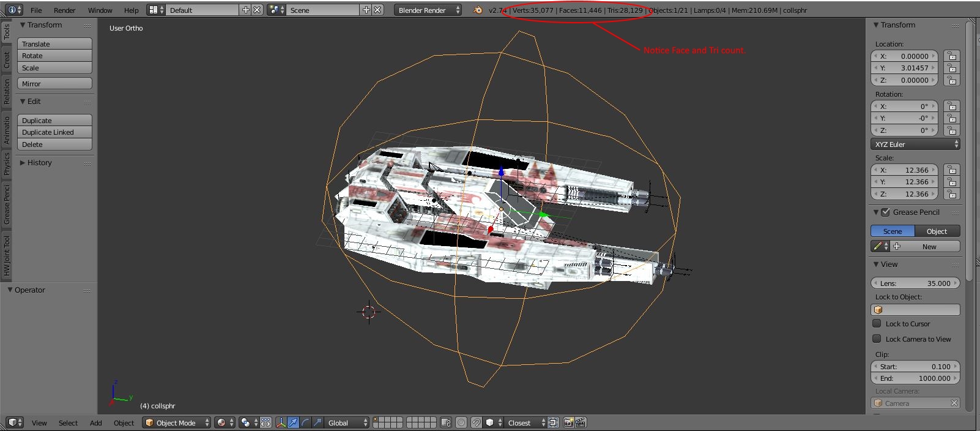This screenshot has height=431, width=980.
Task: Select the translate manipulator arrow icon
Action: [293, 422]
